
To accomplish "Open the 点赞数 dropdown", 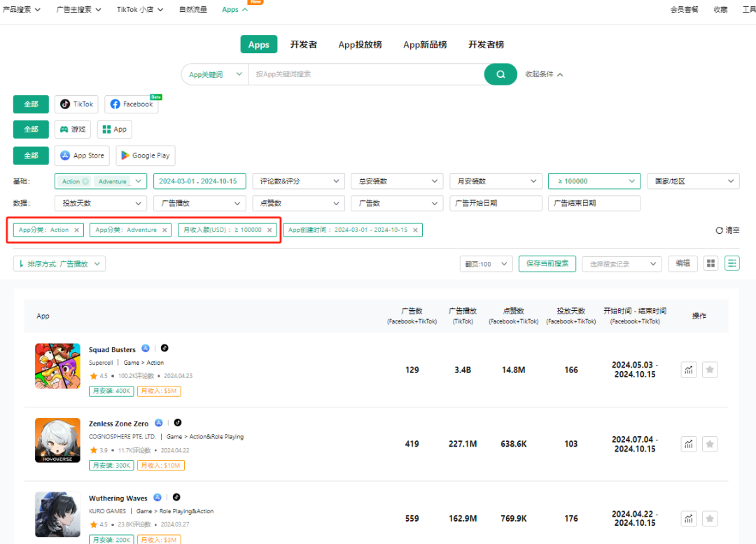I will (x=298, y=204).
